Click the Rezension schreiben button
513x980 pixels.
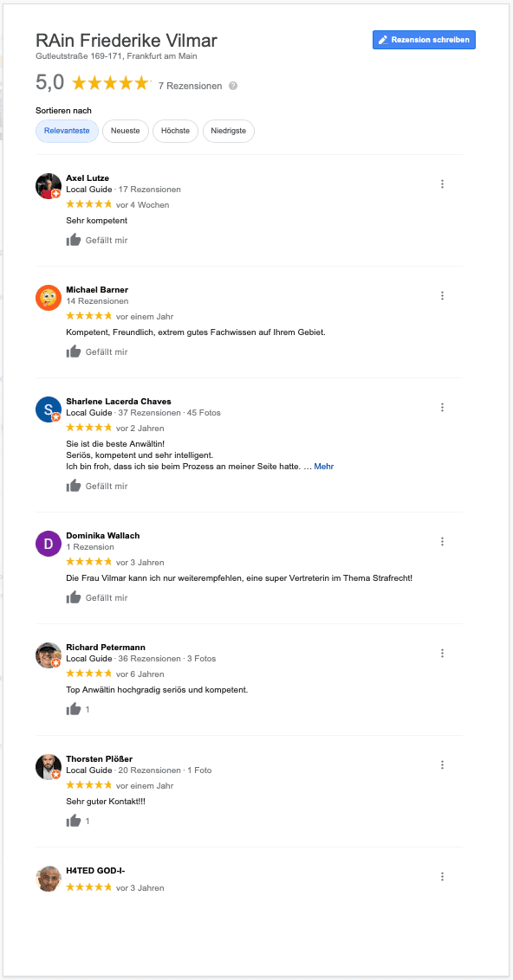click(424, 40)
